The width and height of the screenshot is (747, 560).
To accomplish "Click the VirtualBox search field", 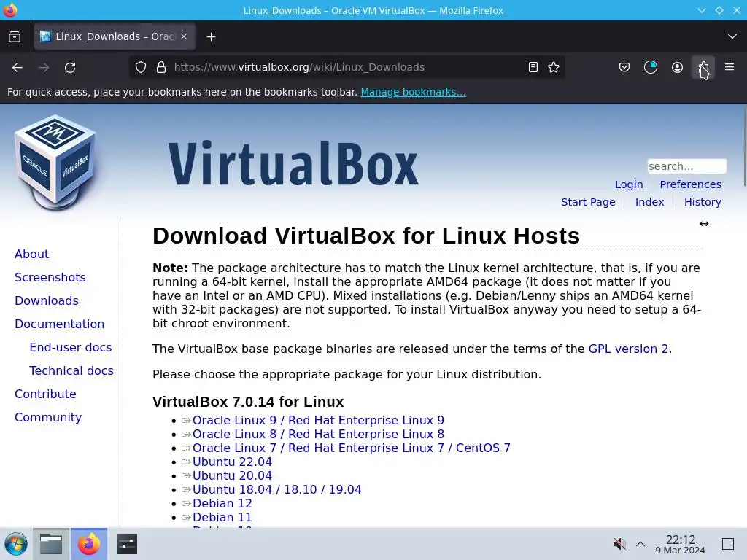I will click(686, 166).
